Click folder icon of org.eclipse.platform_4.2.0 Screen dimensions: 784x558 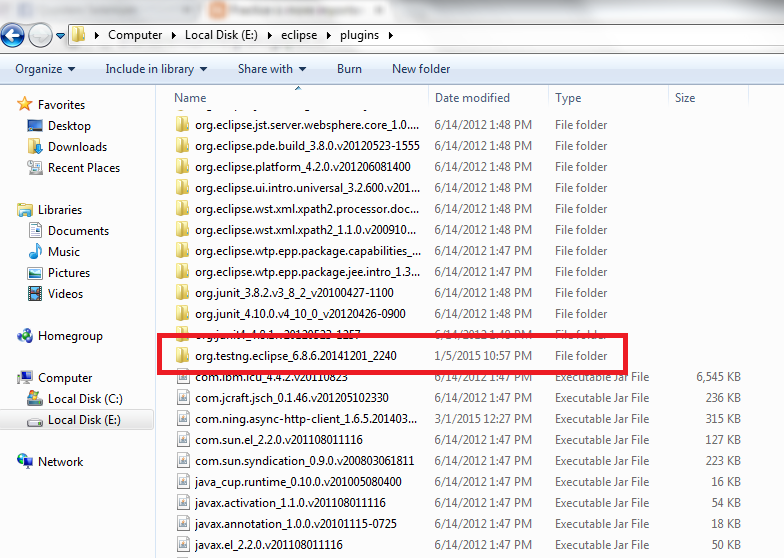182,166
